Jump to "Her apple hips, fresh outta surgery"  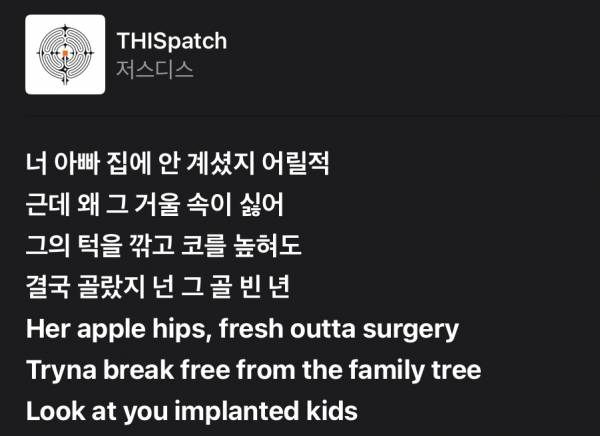242,328
